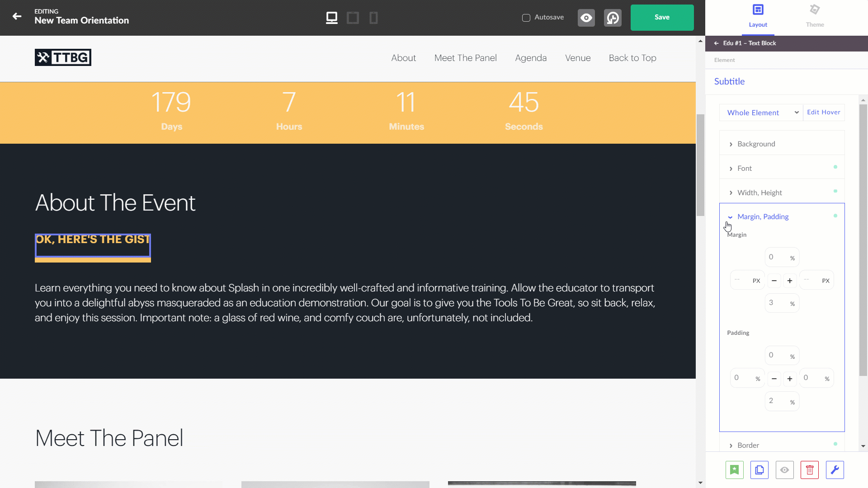Switch to tablet preview device icon

coord(353,18)
